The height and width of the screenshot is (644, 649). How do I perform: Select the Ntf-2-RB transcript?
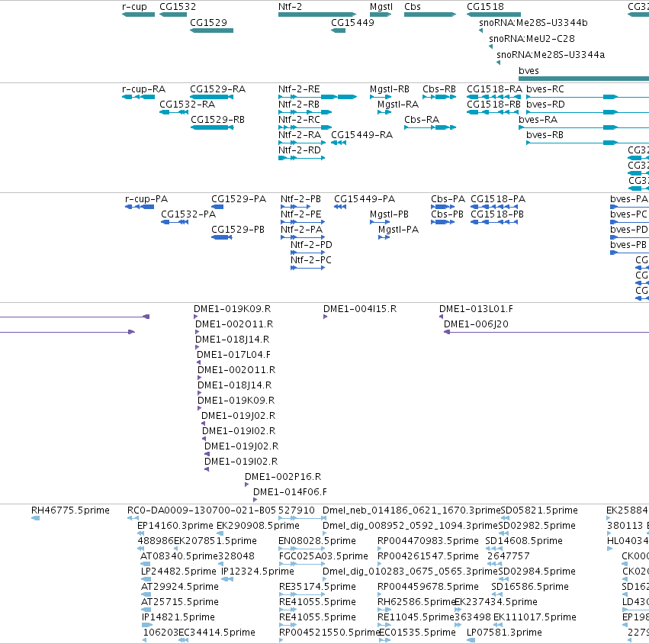[305, 112]
